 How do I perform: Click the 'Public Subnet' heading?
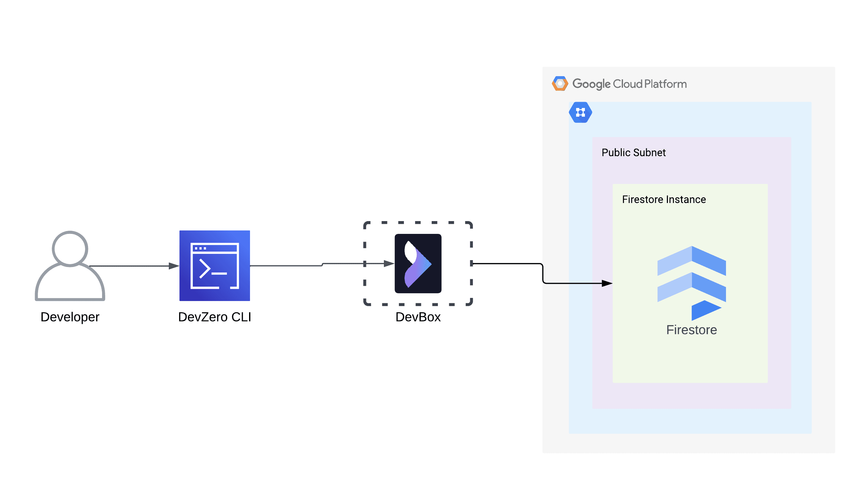[x=634, y=153]
